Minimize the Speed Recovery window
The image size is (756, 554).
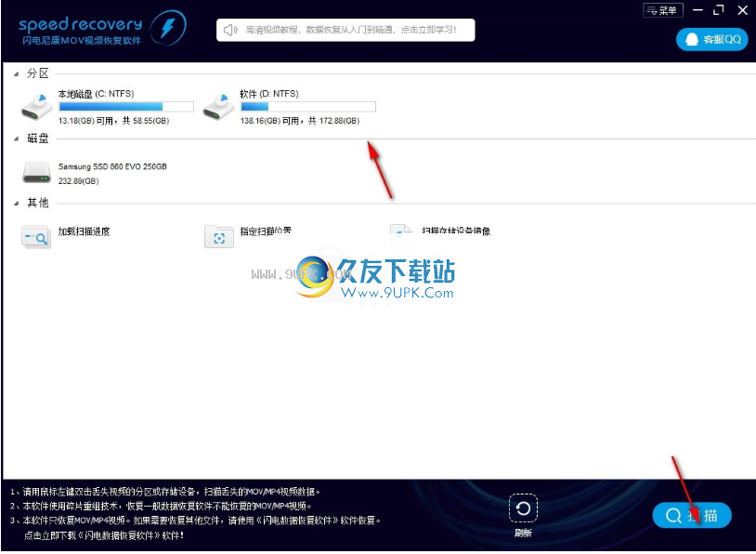[697, 10]
